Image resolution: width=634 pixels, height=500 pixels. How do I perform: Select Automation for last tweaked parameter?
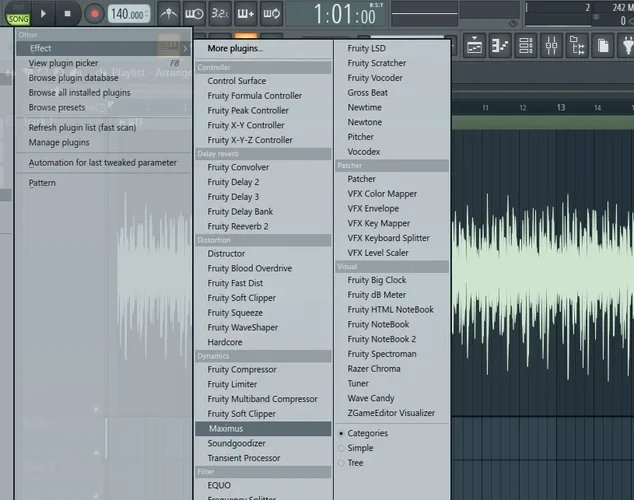[x=102, y=162]
